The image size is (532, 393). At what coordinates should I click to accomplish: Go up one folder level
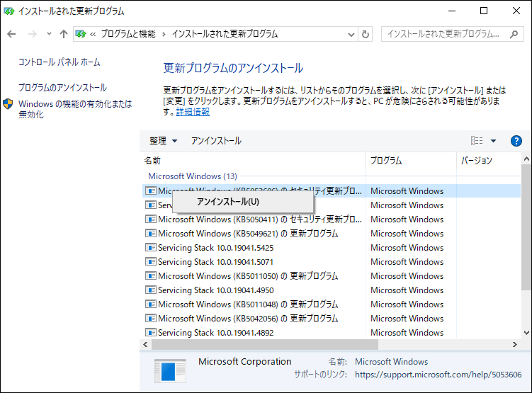tap(64, 34)
